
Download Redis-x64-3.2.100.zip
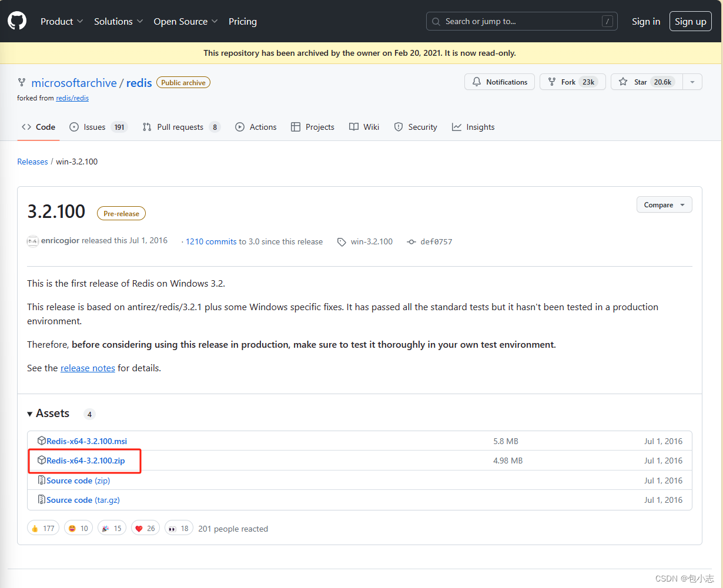click(86, 461)
